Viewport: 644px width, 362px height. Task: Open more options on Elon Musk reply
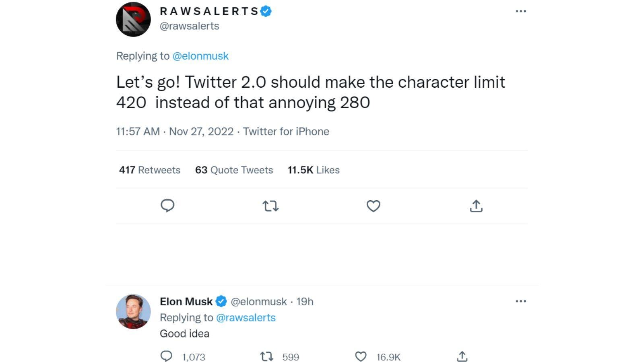pyautogui.click(x=521, y=301)
